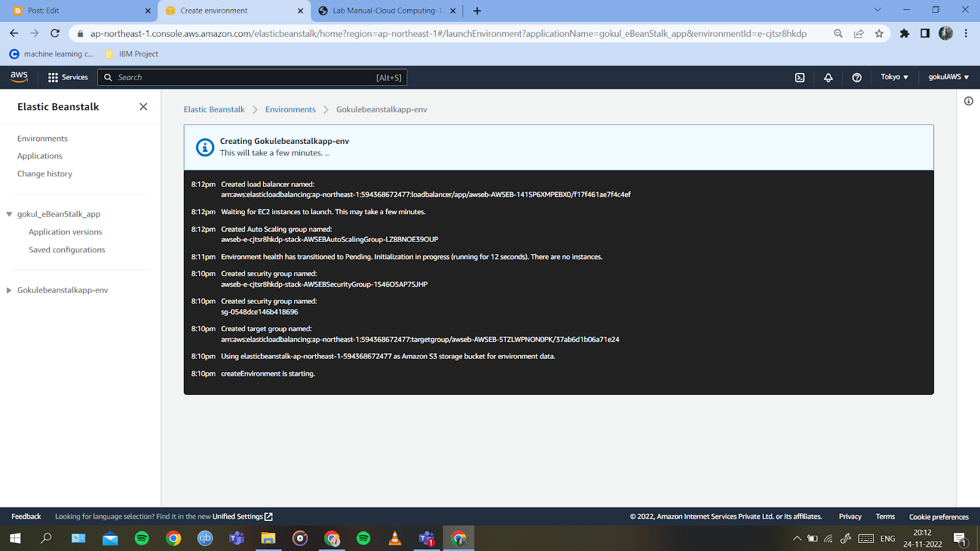Image resolution: width=980 pixels, height=551 pixels.
Task: Click the browser address bar URL
Action: point(448,34)
